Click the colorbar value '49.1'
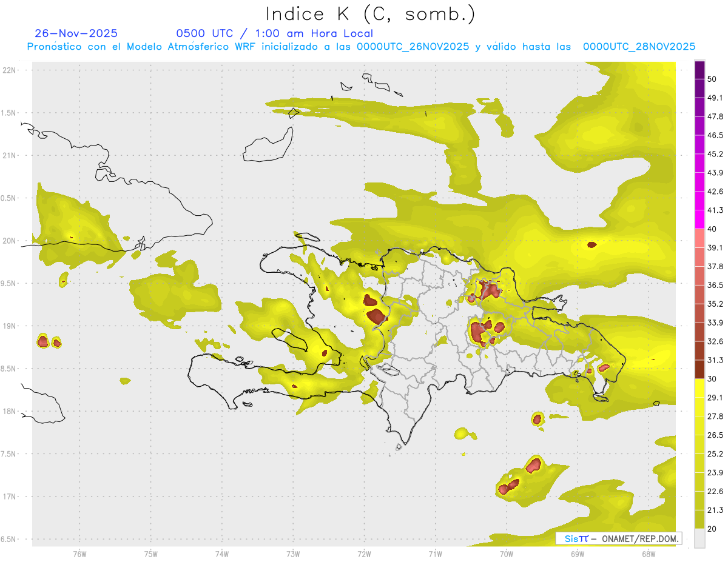728x562 pixels. (715, 98)
